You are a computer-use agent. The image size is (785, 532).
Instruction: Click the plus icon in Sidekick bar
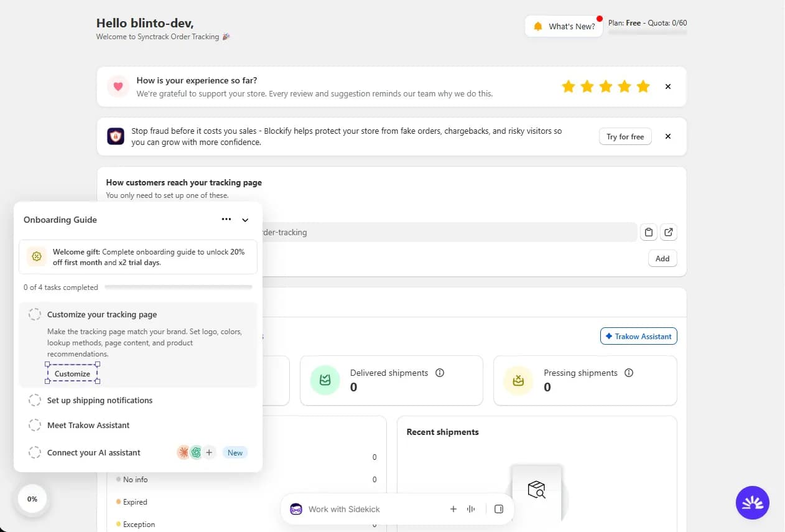[453, 509]
